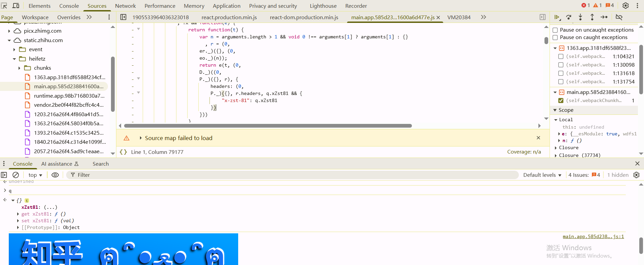Enable Pause on uncaught exceptions
This screenshot has width=644, height=265.
point(555,30)
